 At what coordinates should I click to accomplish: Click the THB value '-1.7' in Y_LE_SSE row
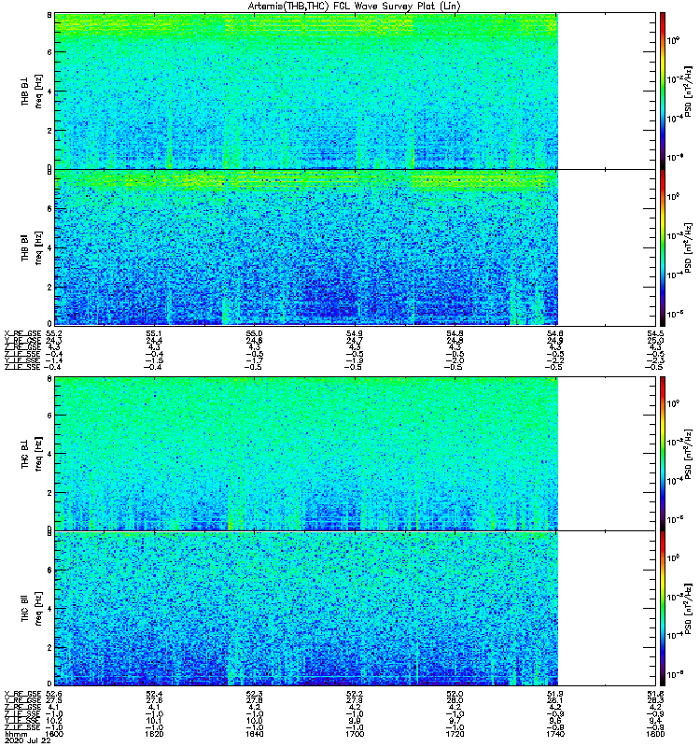point(254,360)
